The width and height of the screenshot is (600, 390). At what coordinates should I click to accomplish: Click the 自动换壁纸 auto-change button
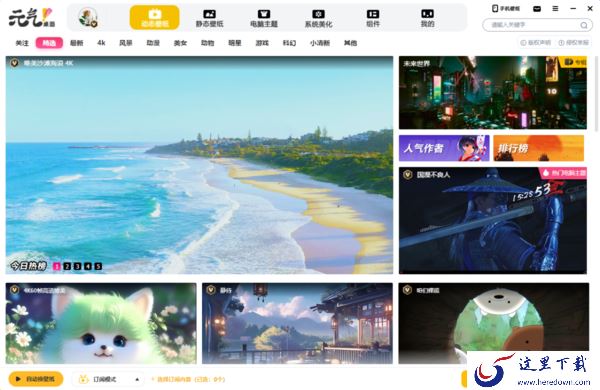click(36, 379)
